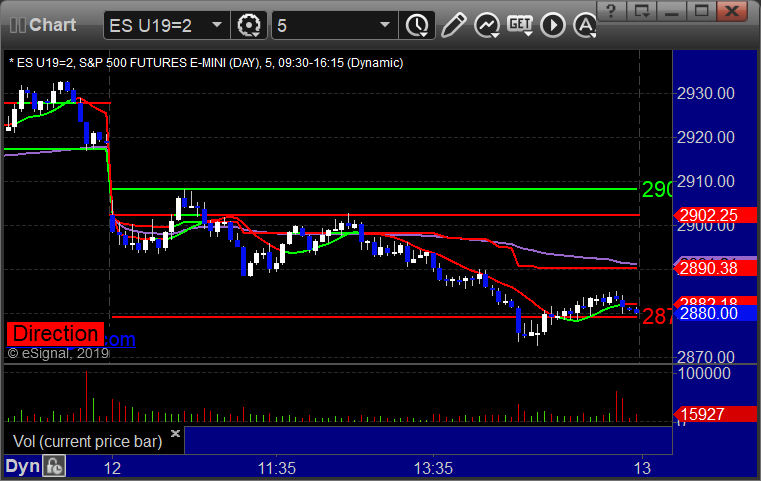Click the Chart window grip icon
The image size is (761, 481).
[x=17, y=25]
